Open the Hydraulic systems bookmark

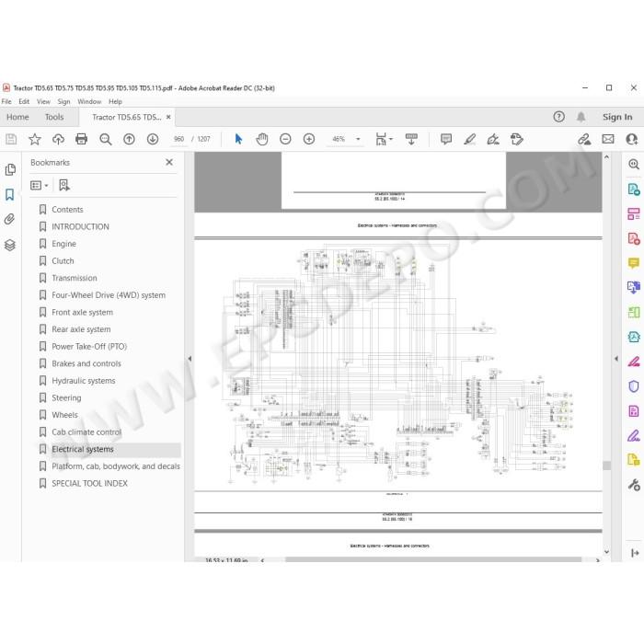pos(84,381)
